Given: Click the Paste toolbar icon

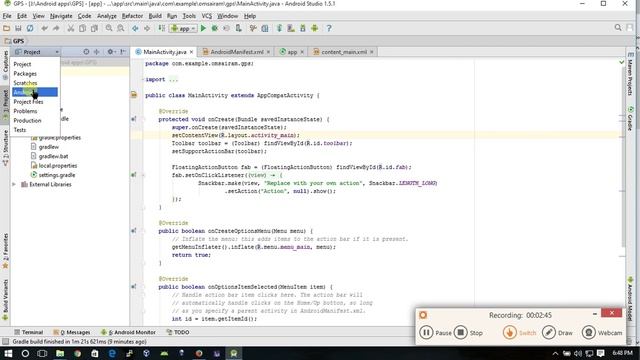Looking at the screenshot, I should (94, 28).
